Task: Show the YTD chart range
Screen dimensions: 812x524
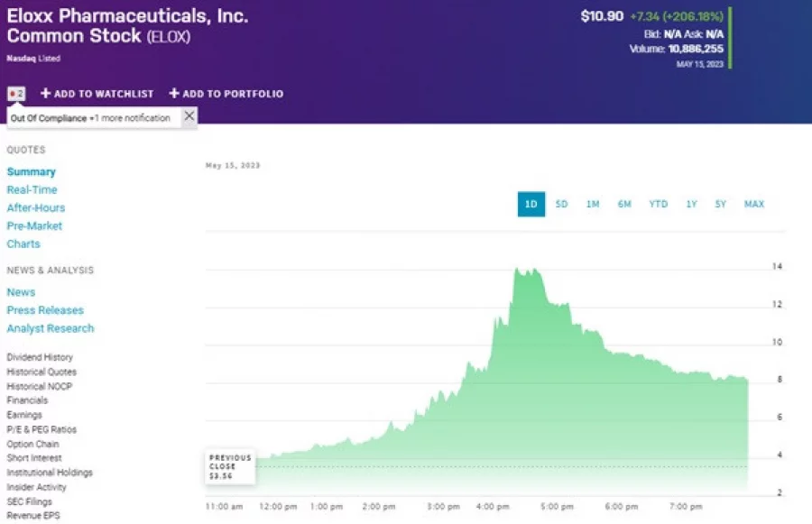Action: [658, 204]
